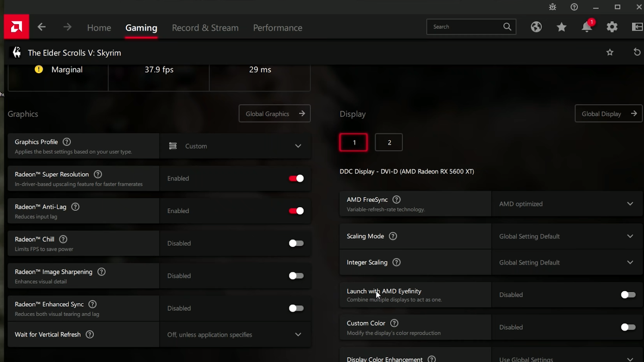Click the AMD logo icon
The image size is (644, 362).
pos(17,27)
